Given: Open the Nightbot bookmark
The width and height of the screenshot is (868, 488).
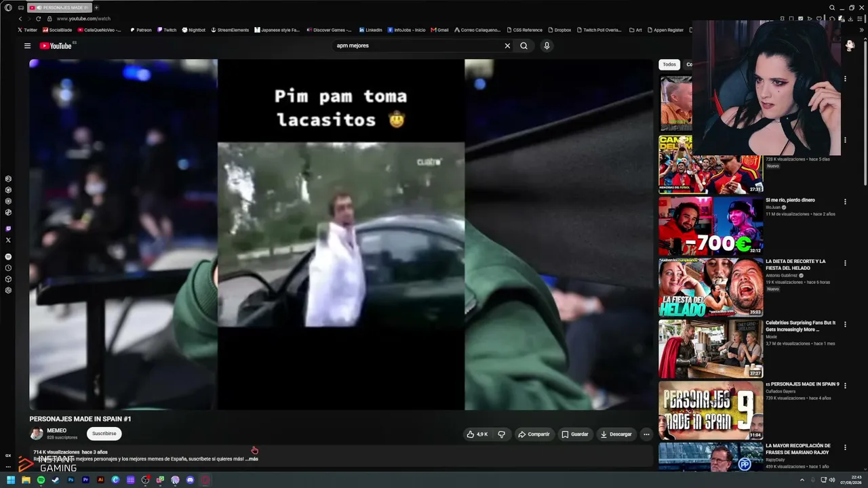Looking at the screenshot, I should (194, 30).
